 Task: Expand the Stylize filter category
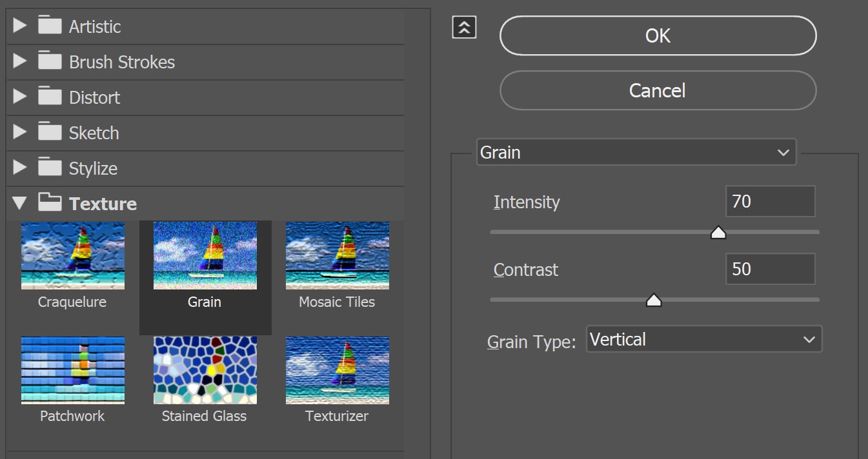tap(21, 168)
